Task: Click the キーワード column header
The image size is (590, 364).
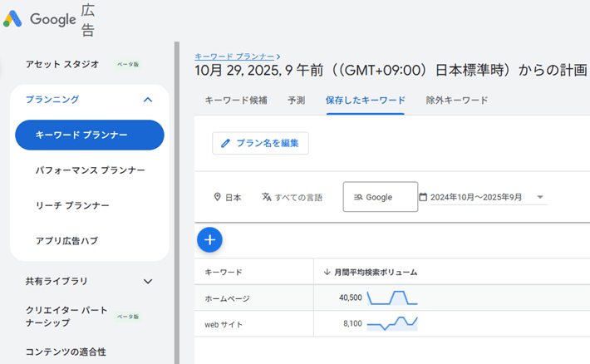Action: (224, 272)
